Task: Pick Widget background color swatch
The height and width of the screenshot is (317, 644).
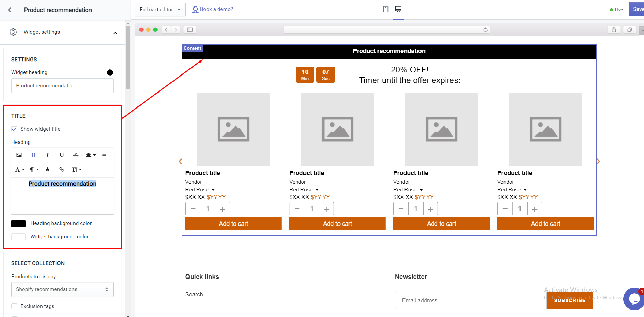Action: [x=18, y=237]
